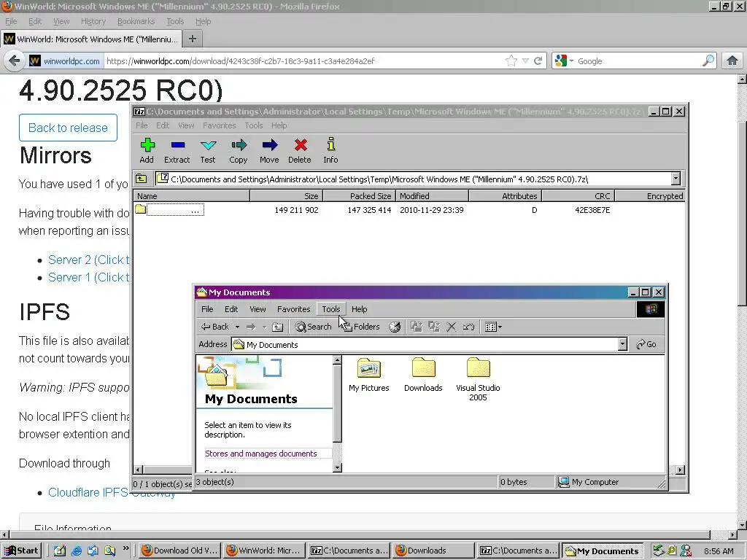747x560 pixels.
Task: Toggle the Folders pane in My Documents
Action: tap(360, 327)
